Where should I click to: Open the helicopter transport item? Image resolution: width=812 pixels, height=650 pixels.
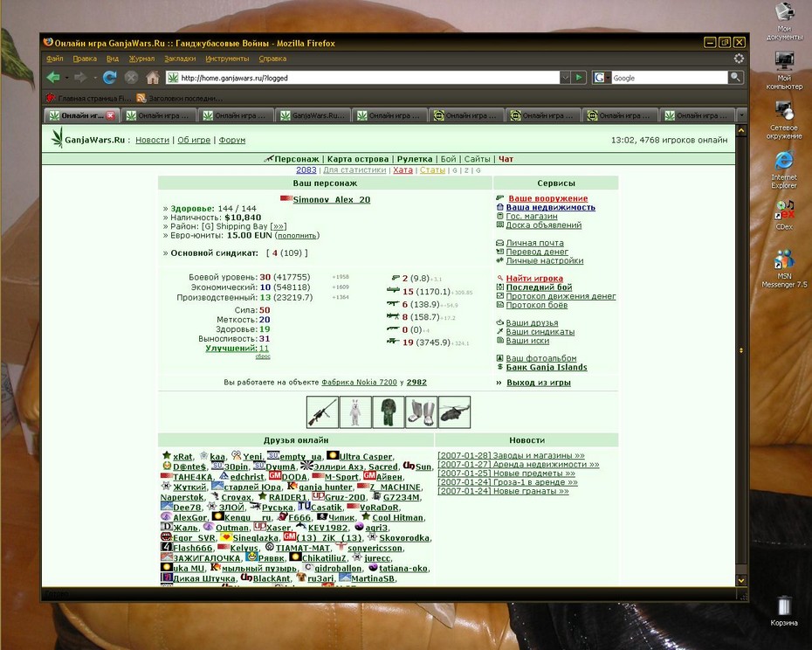click(x=454, y=412)
